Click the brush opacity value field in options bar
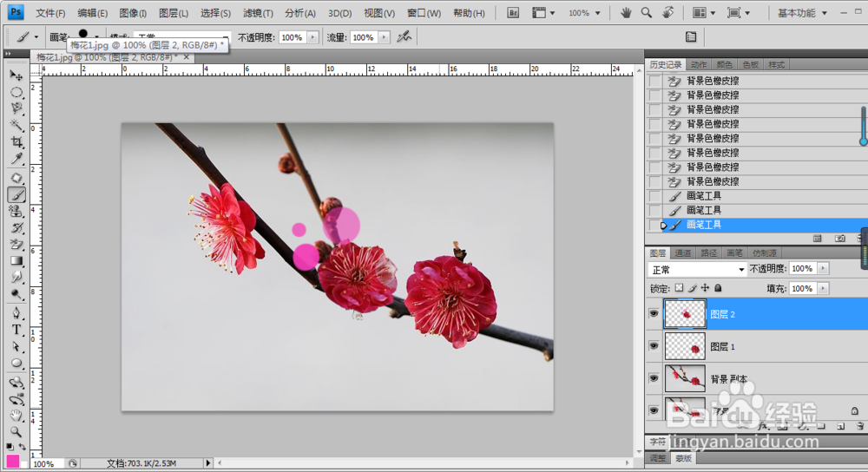Image resolution: width=868 pixels, height=472 pixels. pyautogui.click(x=293, y=37)
